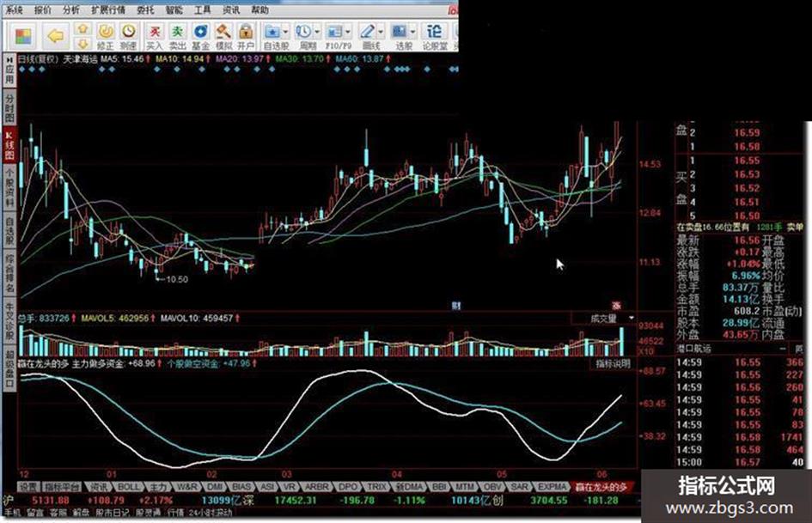The width and height of the screenshot is (812, 523).
Task: Click the yellow back arrow icon
Action: pos(55,36)
